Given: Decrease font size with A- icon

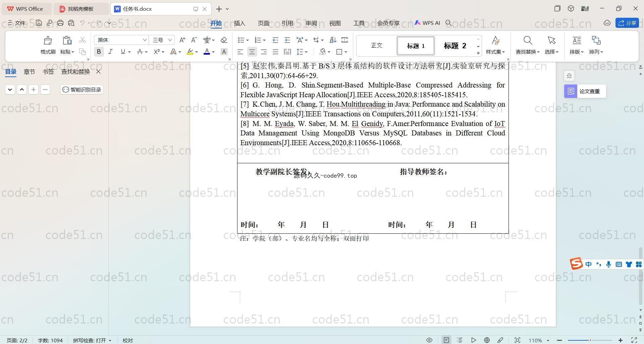Looking at the screenshot, I should pyautogui.click(x=194, y=40).
